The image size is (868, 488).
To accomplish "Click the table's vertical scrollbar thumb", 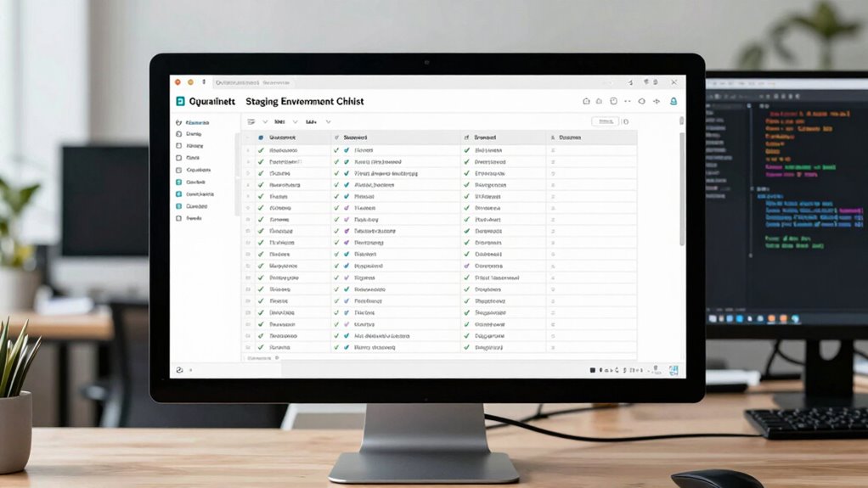I will click(682, 188).
